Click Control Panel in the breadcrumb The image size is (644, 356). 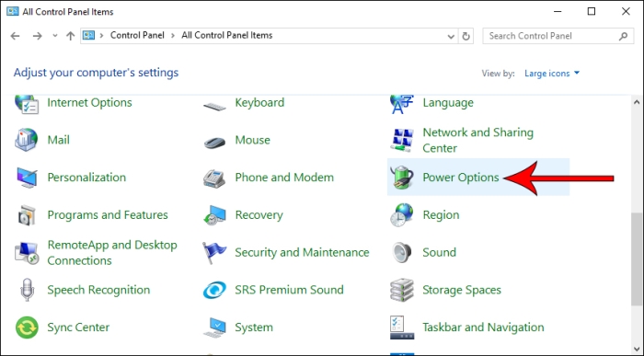pos(137,35)
